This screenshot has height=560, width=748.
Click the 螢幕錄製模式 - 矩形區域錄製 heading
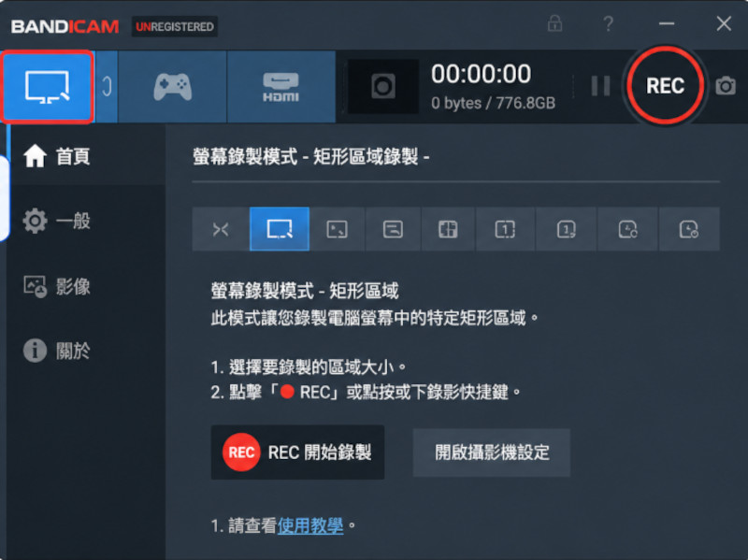[311, 156]
